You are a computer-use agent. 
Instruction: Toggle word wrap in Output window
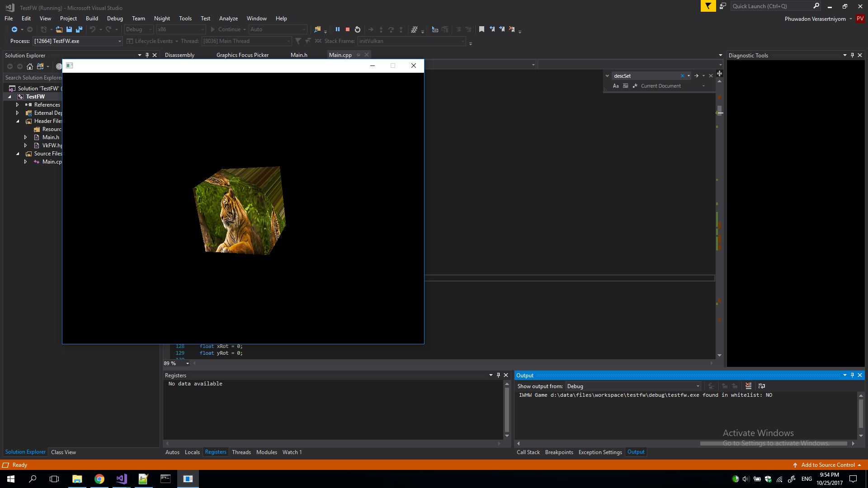[x=762, y=386]
